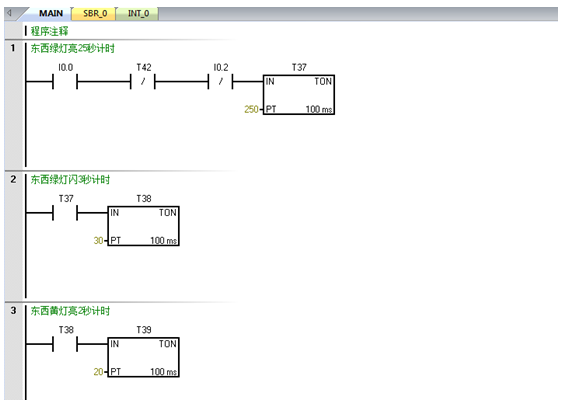The image size is (562, 418).
Task: Click network number 2 in the margin
Action: (13, 179)
